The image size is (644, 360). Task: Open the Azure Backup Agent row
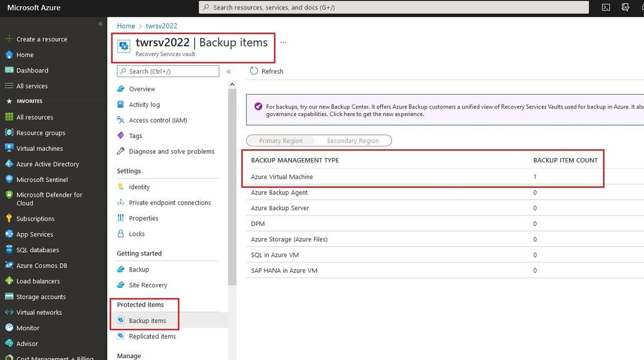[x=445, y=192]
